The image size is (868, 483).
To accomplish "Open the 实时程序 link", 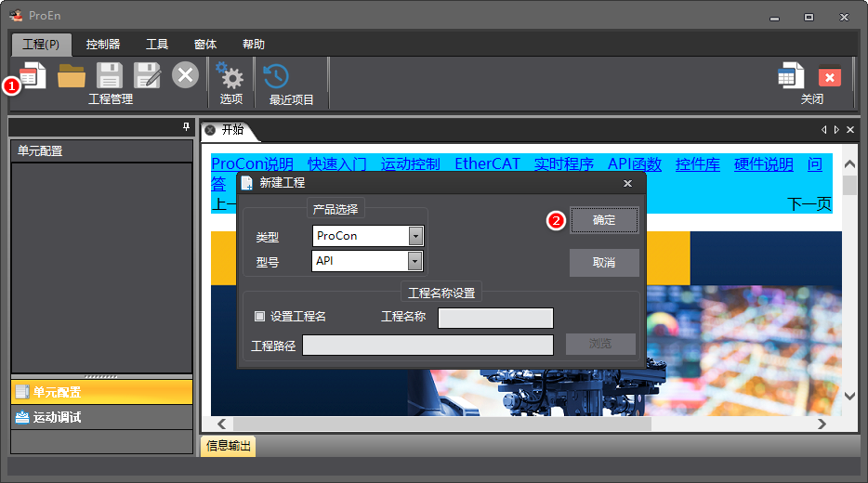I will pos(563,164).
